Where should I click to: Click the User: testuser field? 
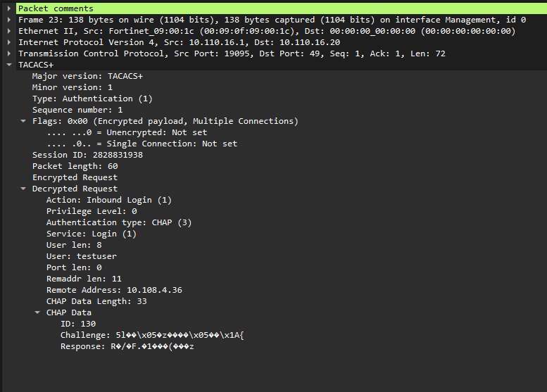point(82,256)
